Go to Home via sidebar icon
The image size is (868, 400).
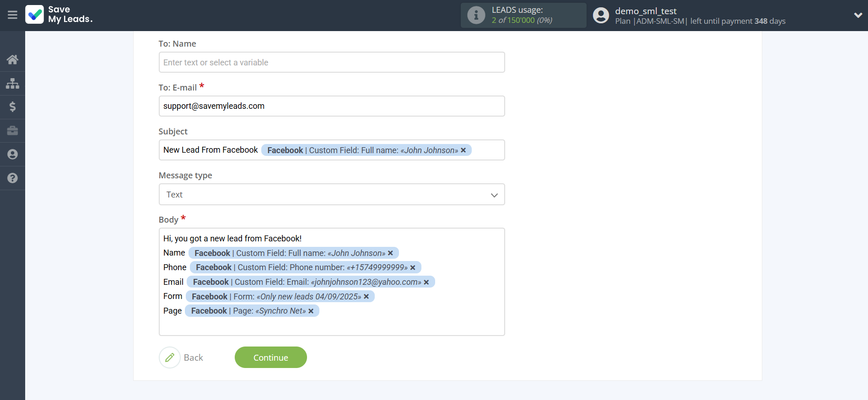(x=12, y=59)
